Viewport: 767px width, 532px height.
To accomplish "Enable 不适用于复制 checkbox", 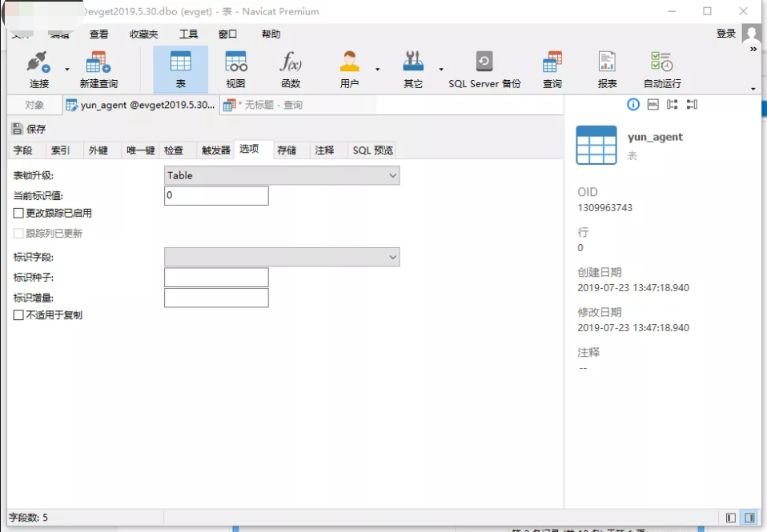I will pos(18,315).
